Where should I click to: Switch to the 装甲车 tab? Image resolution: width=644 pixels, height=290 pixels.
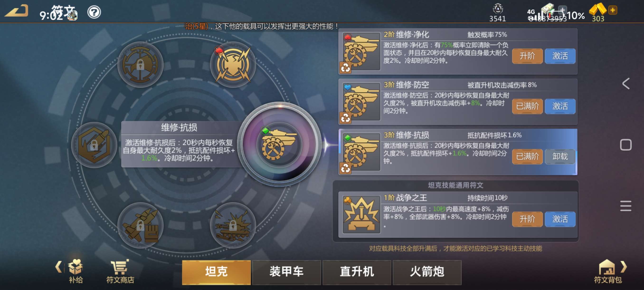pyautogui.click(x=287, y=272)
